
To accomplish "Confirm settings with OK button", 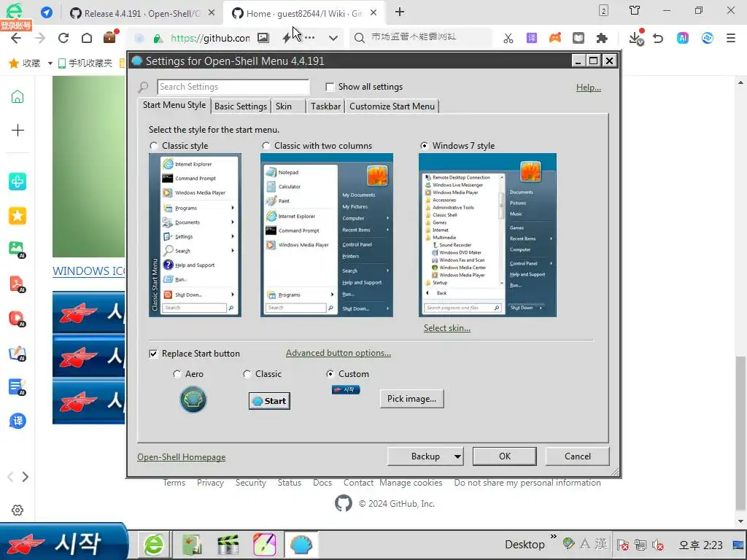I will click(x=505, y=456).
